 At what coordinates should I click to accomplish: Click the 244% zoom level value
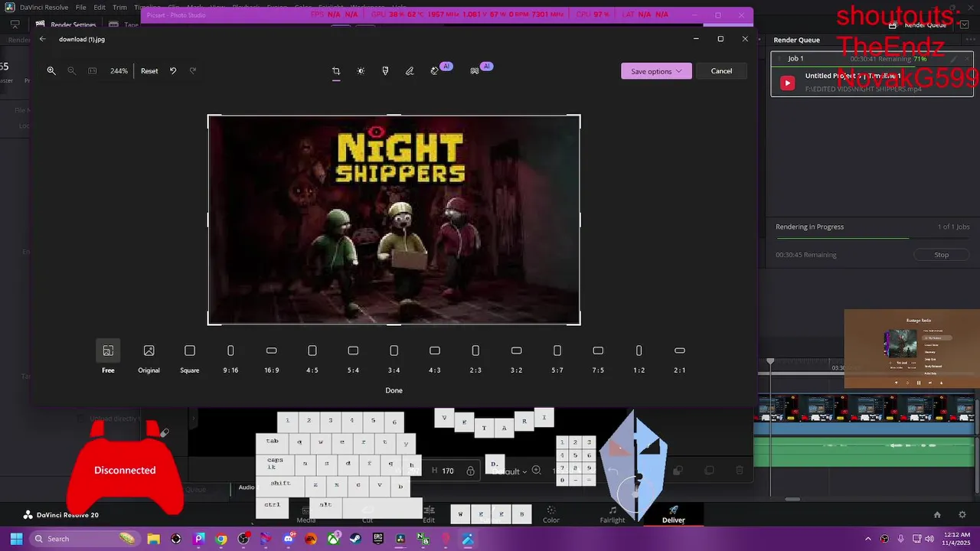click(119, 70)
